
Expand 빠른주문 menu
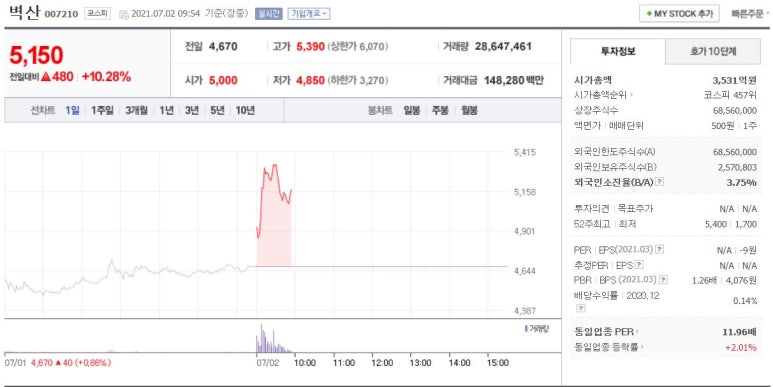click(x=750, y=14)
